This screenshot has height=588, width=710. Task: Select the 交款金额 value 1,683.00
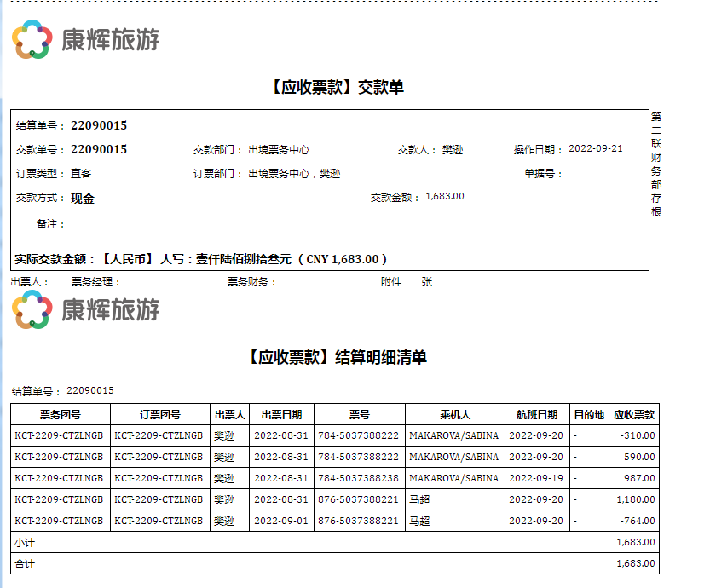click(x=444, y=197)
